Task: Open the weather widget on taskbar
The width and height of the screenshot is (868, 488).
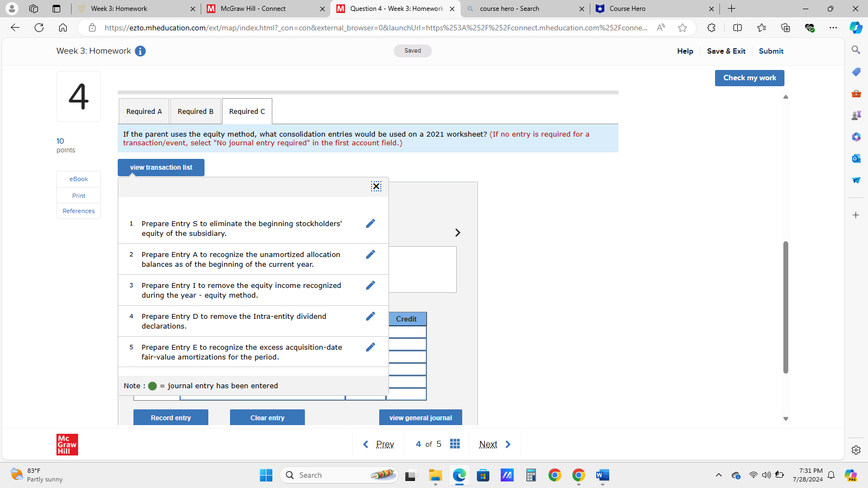Action: pos(37,476)
